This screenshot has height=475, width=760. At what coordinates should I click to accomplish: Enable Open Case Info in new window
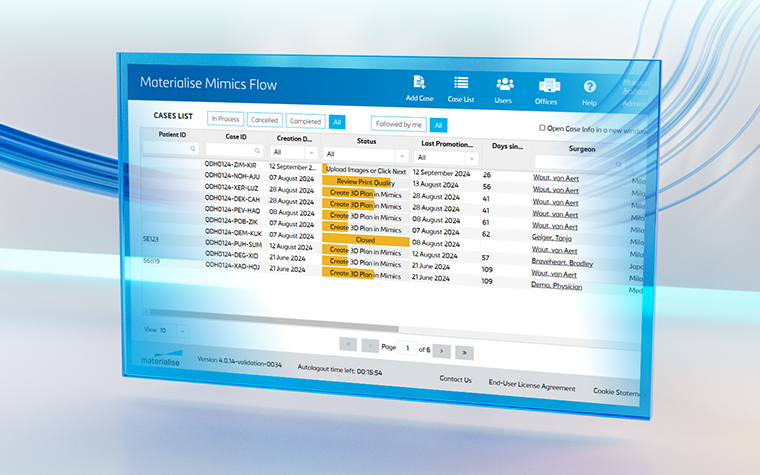pyautogui.click(x=542, y=128)
